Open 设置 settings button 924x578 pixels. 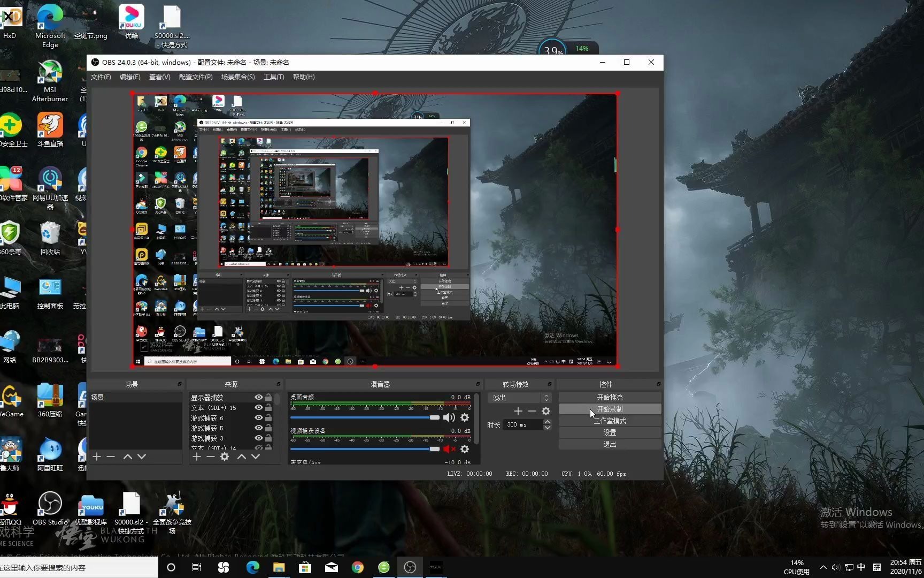[x=610, y=432]
